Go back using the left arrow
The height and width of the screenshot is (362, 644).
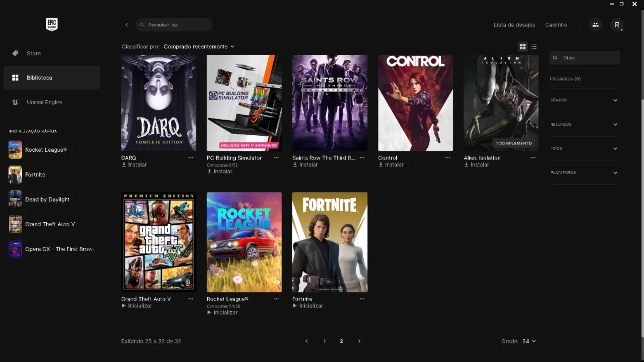(x=127, y=25)
